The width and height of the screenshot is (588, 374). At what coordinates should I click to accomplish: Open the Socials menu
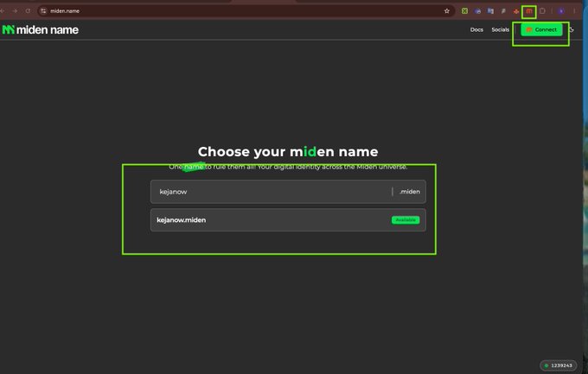(501, 29)
